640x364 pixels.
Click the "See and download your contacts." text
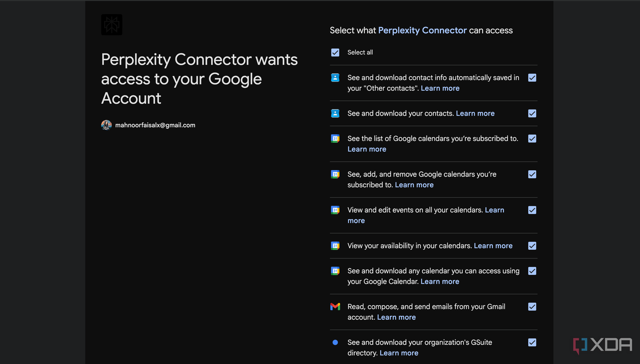pyautogui.click(x=401, y=113)
